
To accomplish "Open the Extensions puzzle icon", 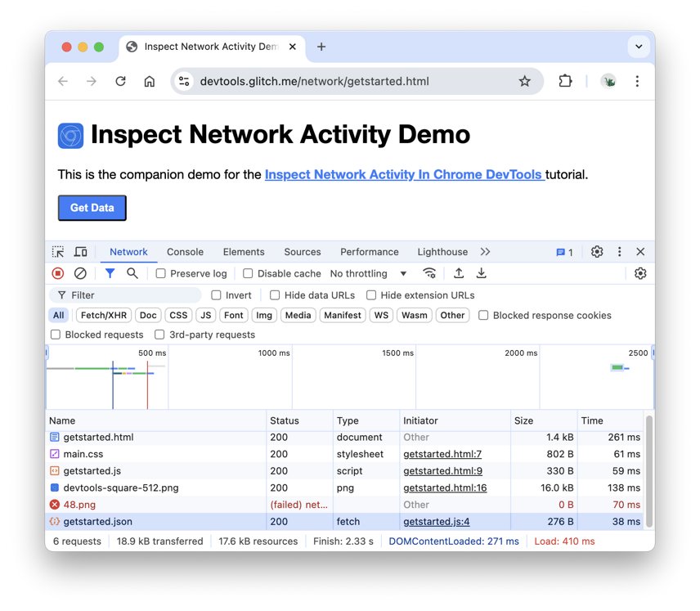I will pyautogui.click(x=565, y=81).
